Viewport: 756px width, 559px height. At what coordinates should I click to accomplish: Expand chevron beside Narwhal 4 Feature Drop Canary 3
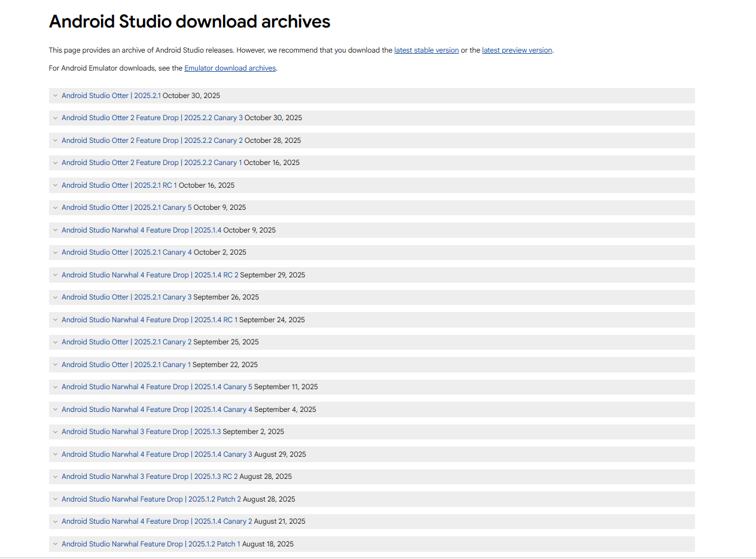pyautogui.click(x=55, y=454)
